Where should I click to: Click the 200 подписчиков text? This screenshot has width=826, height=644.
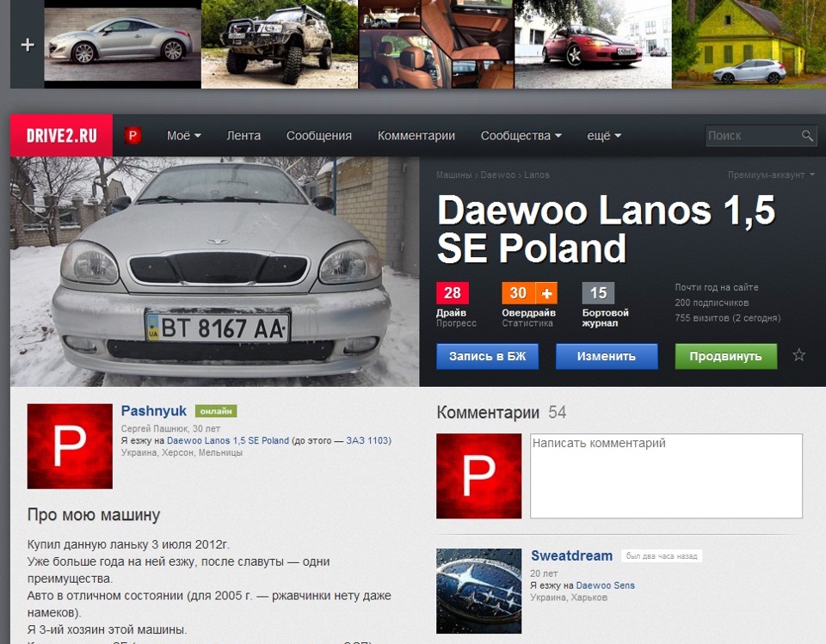pyautogui.click(x=712, y=303)
